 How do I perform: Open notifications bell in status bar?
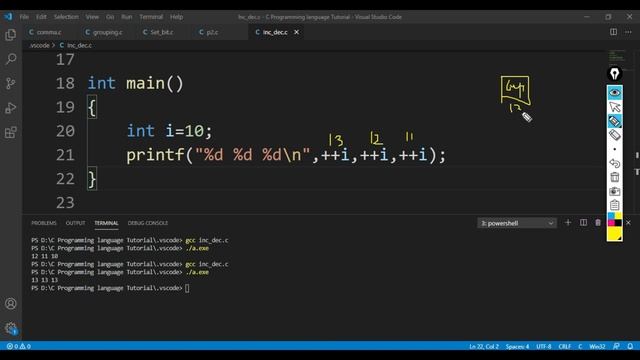click(x=630, y=346)
